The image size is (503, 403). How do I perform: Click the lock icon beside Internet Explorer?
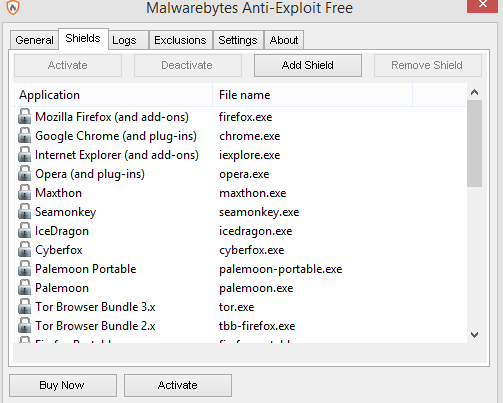coord(24,154)
